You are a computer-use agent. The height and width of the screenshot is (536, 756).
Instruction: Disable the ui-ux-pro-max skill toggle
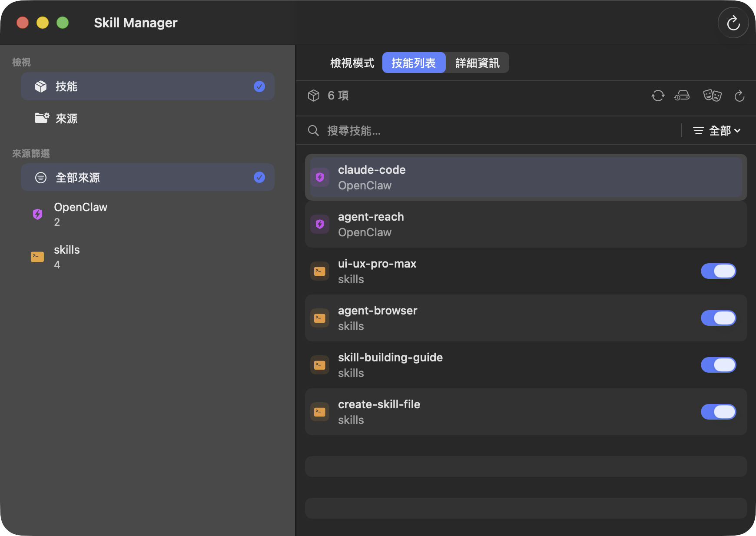tap(718, 271)
